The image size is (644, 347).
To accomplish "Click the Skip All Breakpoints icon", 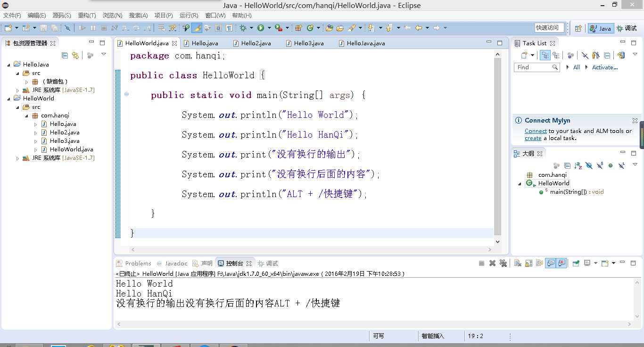I will (x=67, y=28).
